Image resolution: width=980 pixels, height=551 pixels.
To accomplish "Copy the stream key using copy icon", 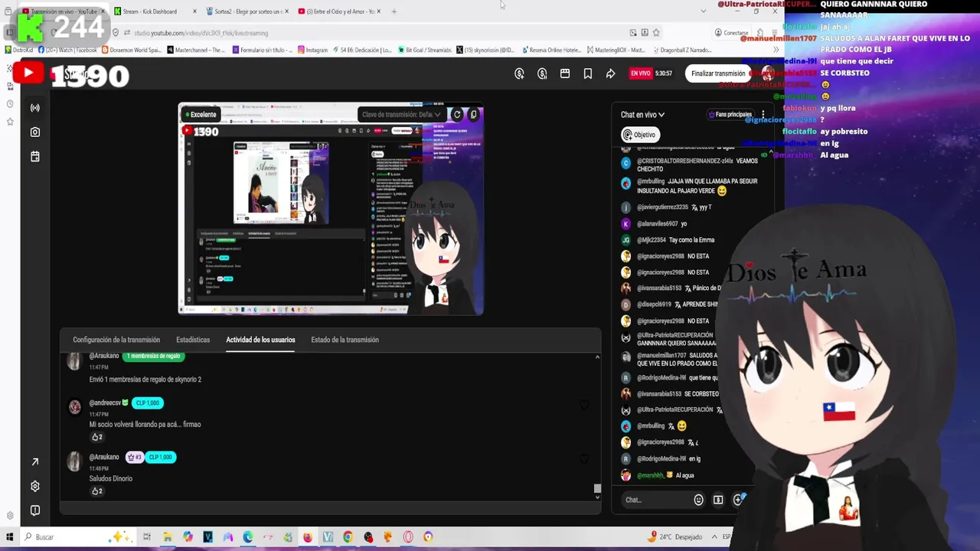I will point(473,115).
